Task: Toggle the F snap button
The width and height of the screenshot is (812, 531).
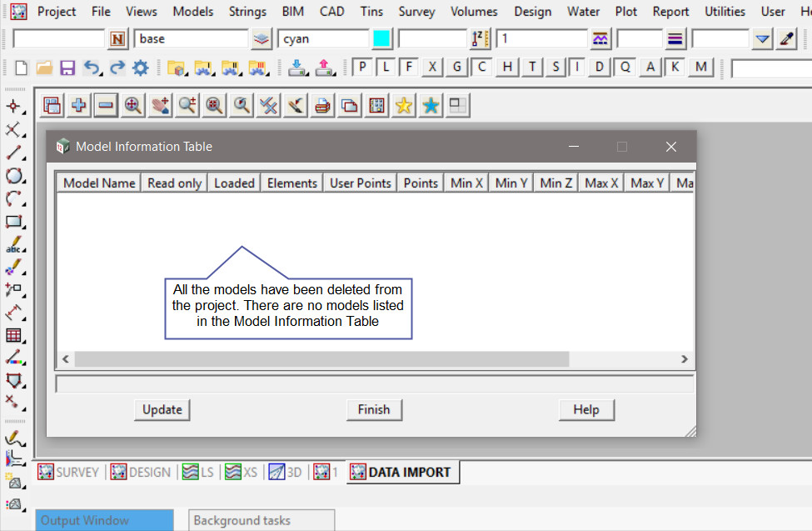Action: (409, 67)
